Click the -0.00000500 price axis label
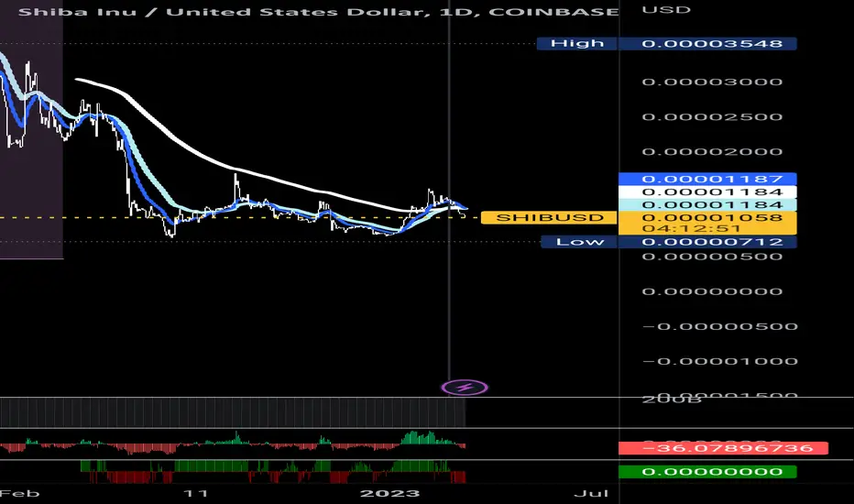The image size is (854, 504). [x=720, y=326]
